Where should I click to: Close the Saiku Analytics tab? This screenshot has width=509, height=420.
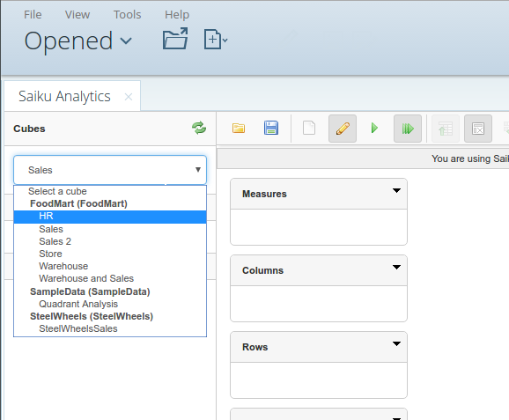click(129, 97)
